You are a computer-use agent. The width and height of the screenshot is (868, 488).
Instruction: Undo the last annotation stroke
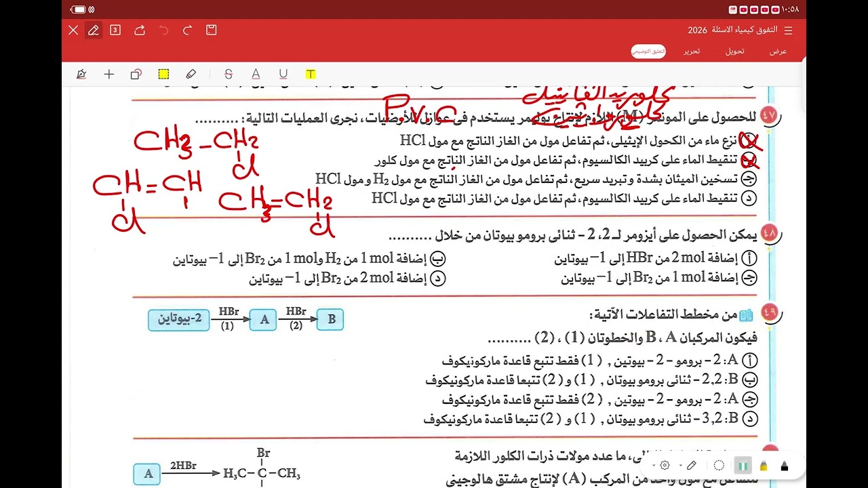pyautogui.click(x=163, y=30)
